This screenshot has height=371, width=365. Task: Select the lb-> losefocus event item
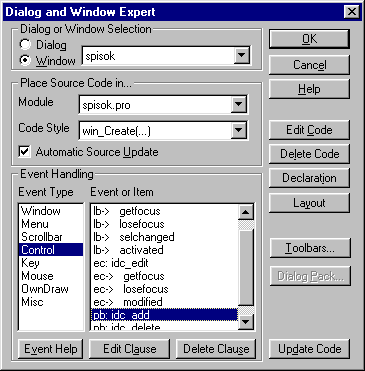click(x=164, y=224)
